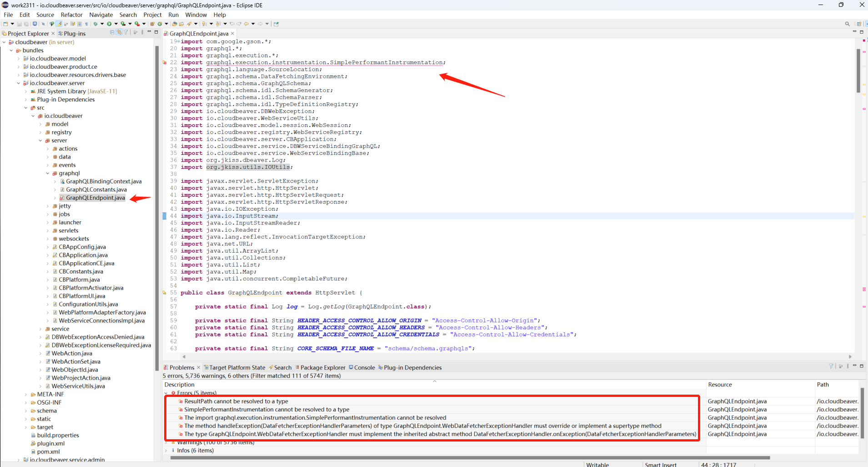Expand the META-INF folder

pyautogui.click(x=25, y=394)
